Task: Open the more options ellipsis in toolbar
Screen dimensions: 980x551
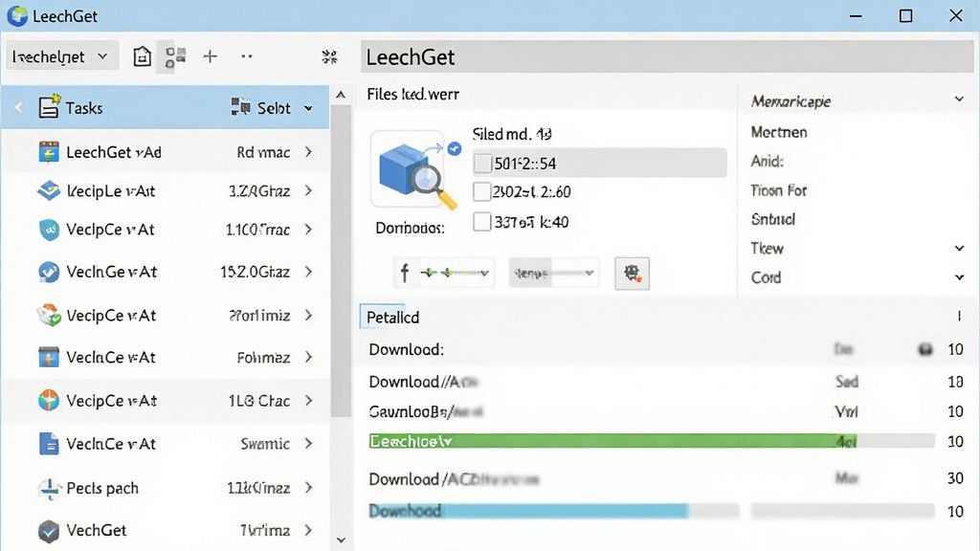Action: click(247, 56)
